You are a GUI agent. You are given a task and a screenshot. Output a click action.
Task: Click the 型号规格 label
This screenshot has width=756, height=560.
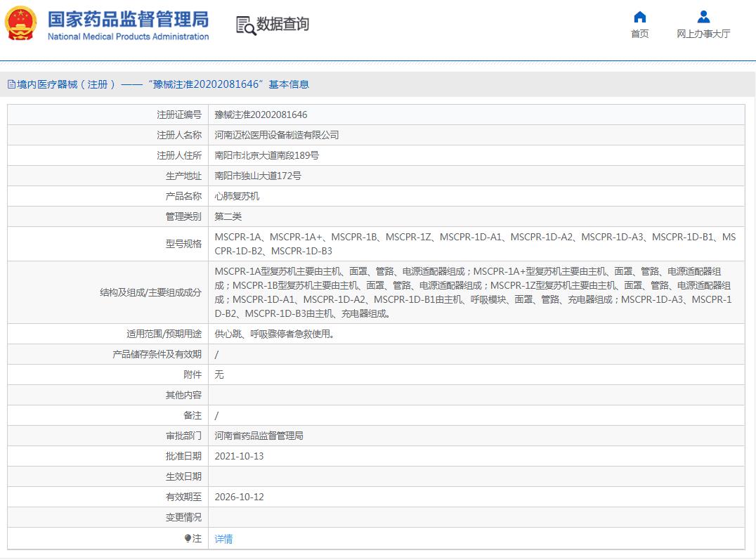tap(183, 244)
